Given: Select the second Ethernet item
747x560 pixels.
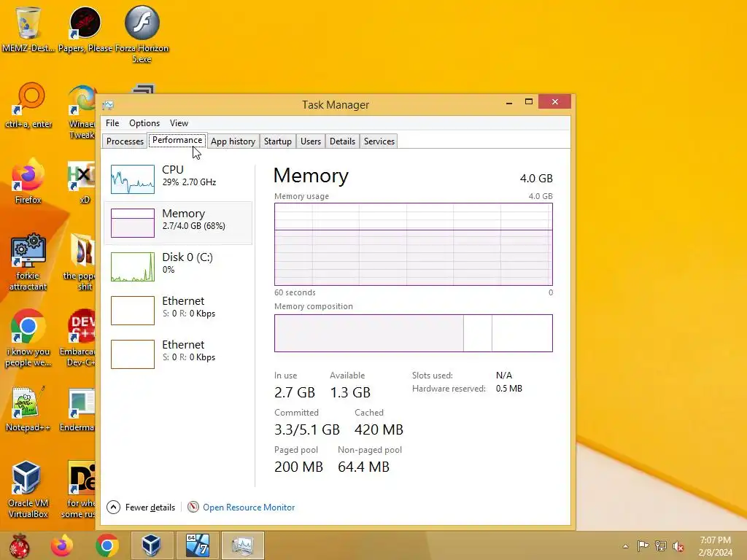Looking at the screenshot, I should pyautogui.click(x=178, y=354).
